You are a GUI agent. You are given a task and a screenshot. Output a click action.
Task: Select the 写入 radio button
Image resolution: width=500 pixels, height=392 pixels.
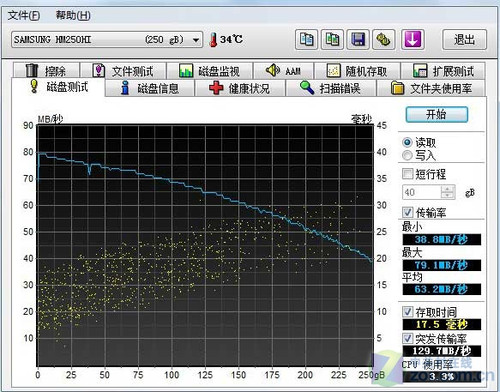click(x=407, y=155)
